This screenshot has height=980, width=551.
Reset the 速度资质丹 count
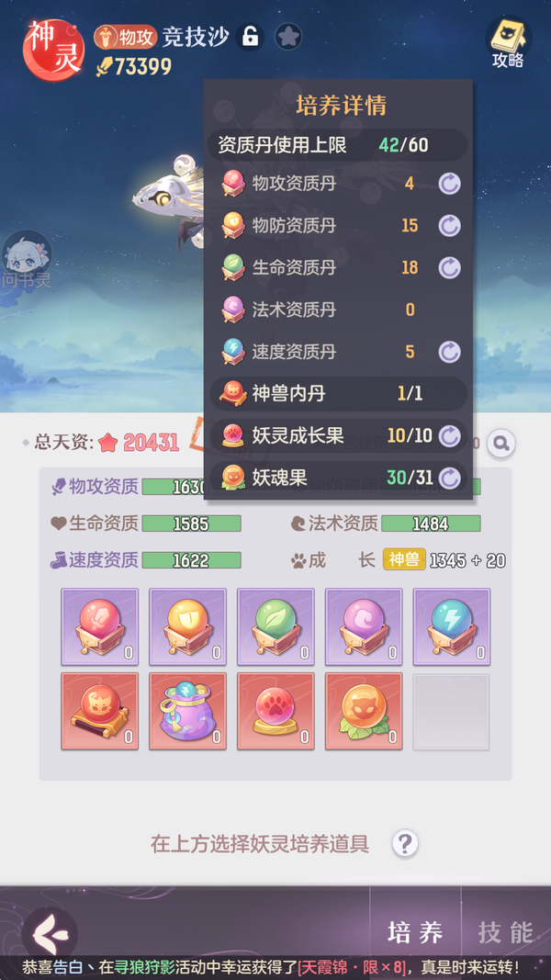click(449, 352)
